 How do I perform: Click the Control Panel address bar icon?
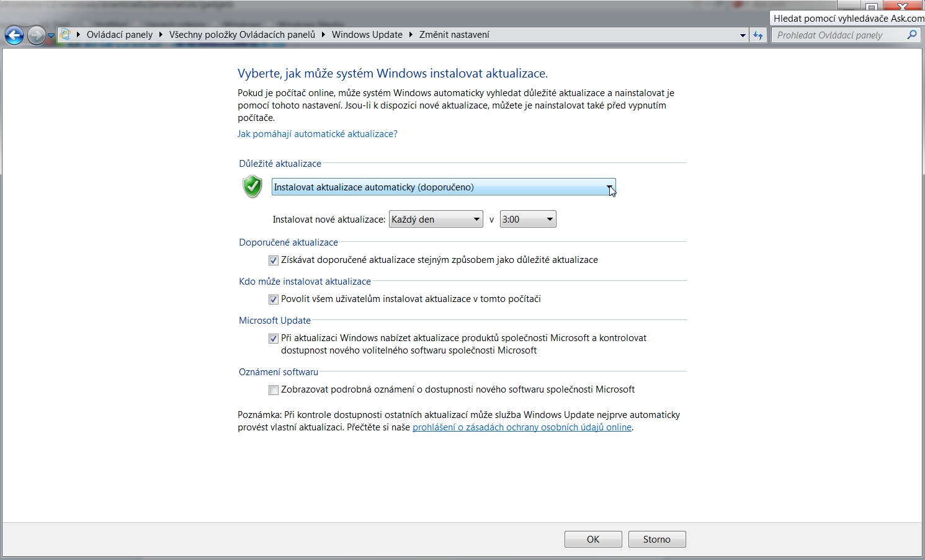(x=65, y=35)
